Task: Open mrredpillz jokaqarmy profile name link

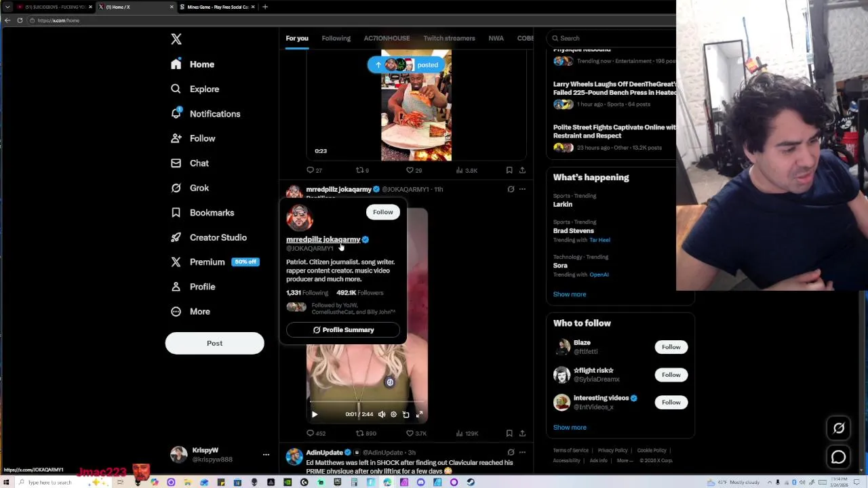Action: pos(323,239)
